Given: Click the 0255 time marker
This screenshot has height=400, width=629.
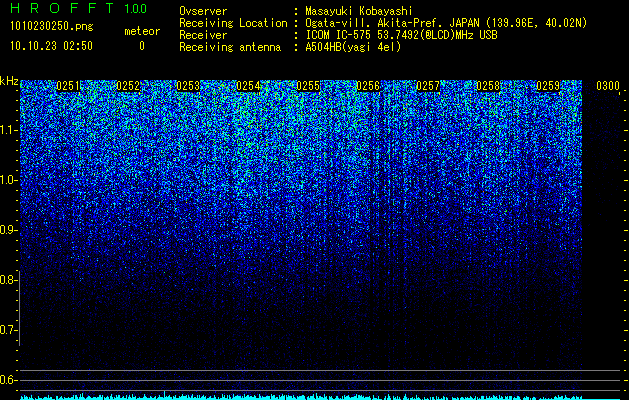Looking at the screenshot, I should (x=308, y=86).
